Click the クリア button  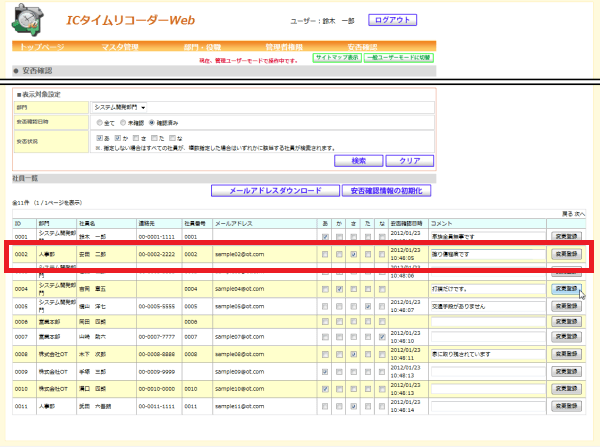(410, 161)
